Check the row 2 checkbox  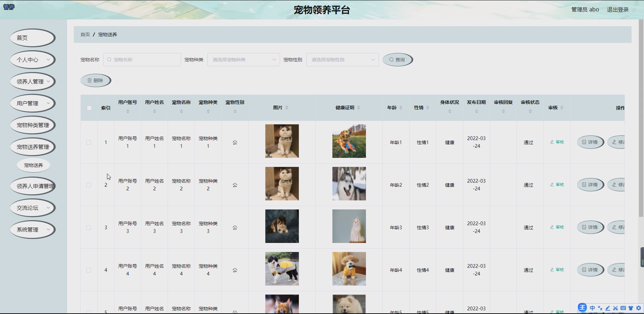coord(88,185)
